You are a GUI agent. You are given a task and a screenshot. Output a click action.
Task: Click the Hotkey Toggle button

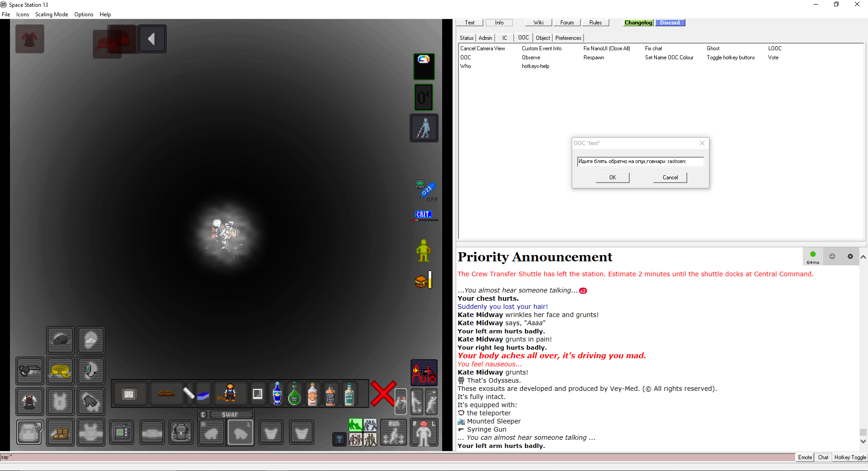[x=850, y=457]
